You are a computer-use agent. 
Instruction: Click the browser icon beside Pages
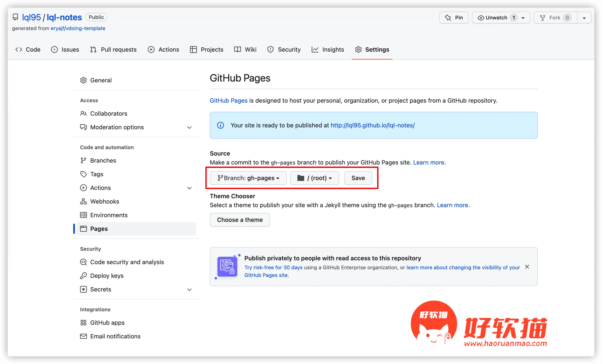pos(83,229)
